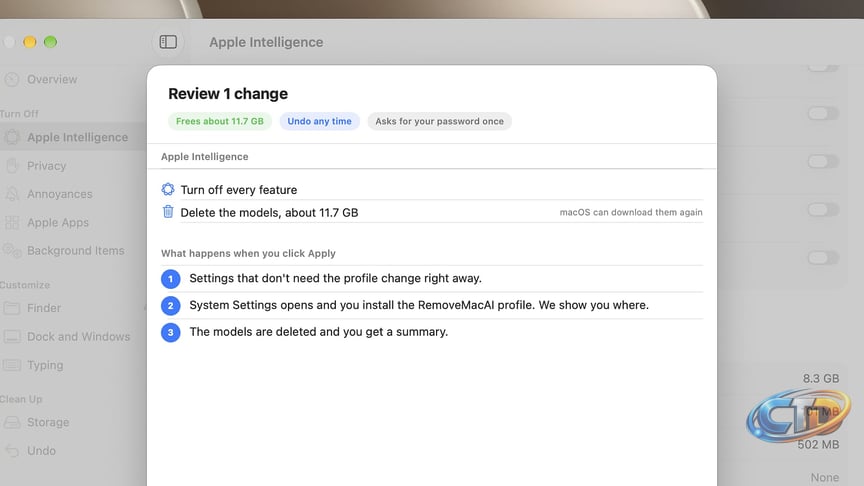The width and height of the screenshot is (864, 486).
Task: Open the Privacy section in sidebar
Action: coord(36,166)
